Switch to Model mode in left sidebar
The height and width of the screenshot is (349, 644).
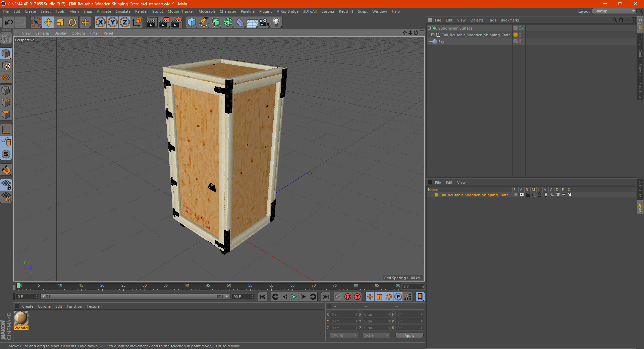[6, 53]
